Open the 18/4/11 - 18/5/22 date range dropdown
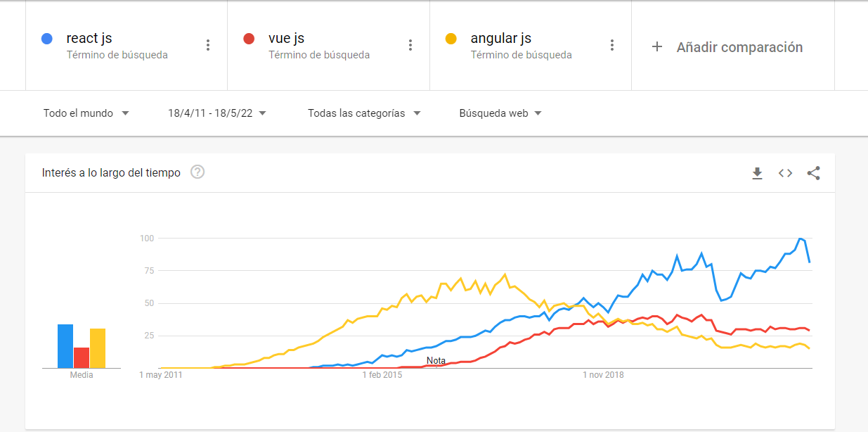 (x=217, y=113)
